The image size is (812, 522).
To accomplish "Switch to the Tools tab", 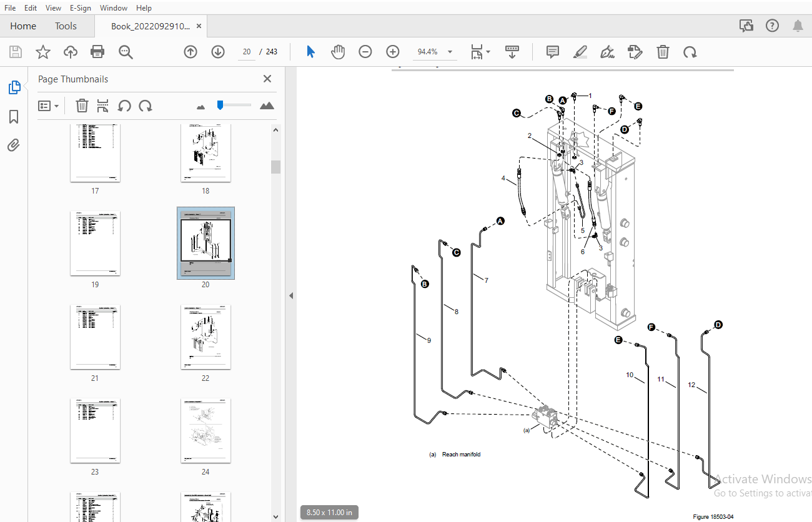I will click(x=66, y=26).
